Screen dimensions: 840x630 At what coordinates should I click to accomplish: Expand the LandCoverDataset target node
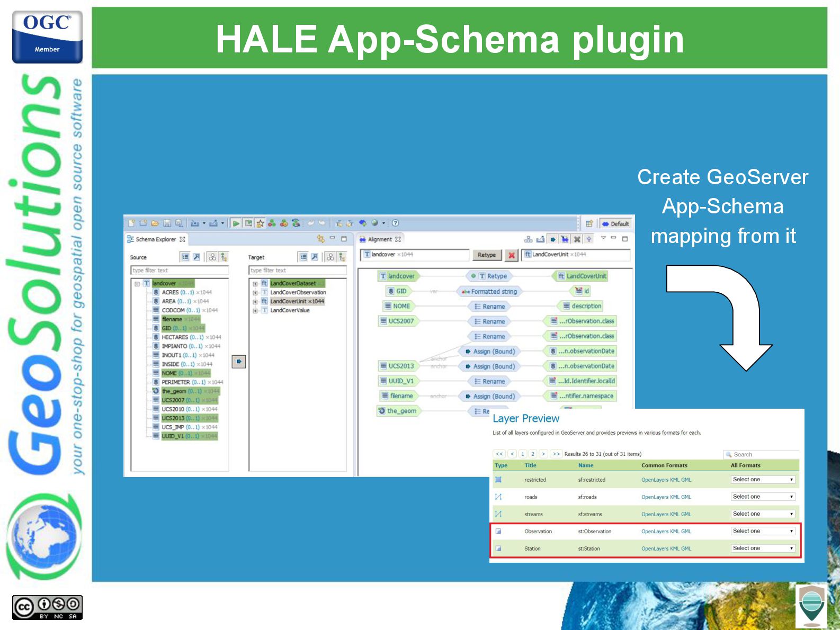tap(255, 284)
